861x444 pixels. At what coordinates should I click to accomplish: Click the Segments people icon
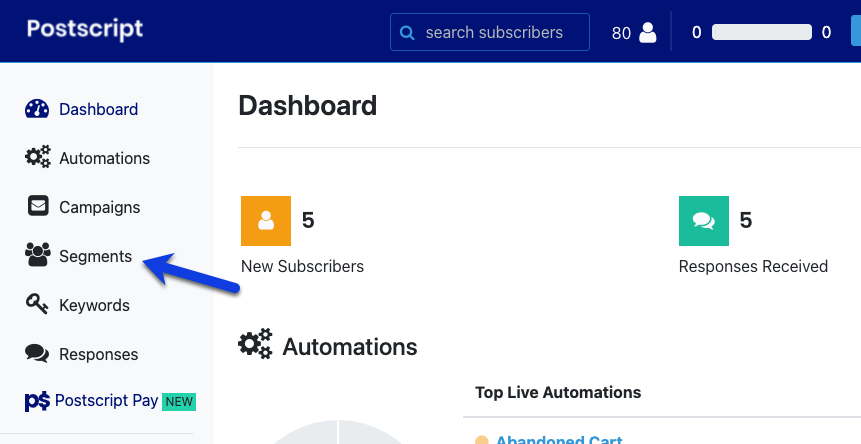pyautogui.click(x=38, y=255)
